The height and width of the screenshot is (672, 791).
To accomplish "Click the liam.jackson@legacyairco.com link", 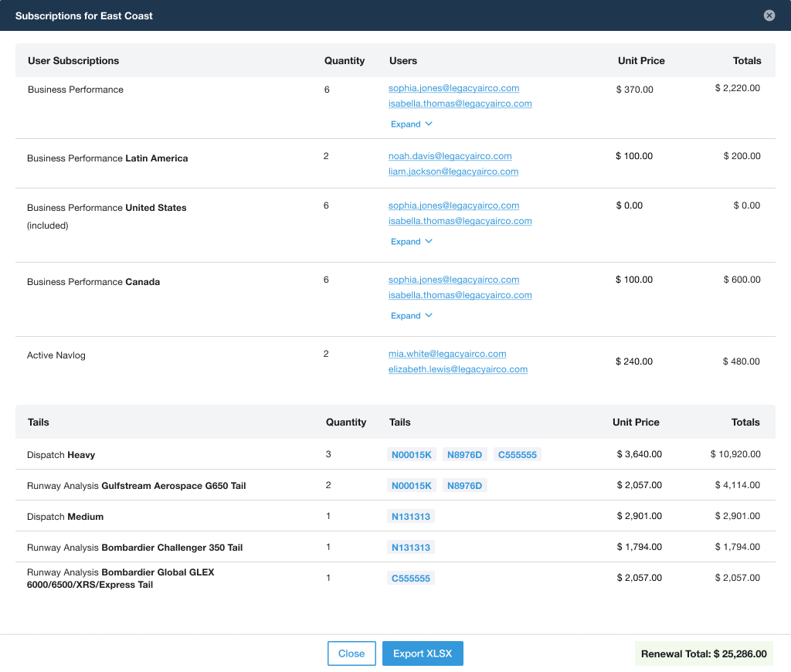I will pyautogui.click(x=453, y=171).
